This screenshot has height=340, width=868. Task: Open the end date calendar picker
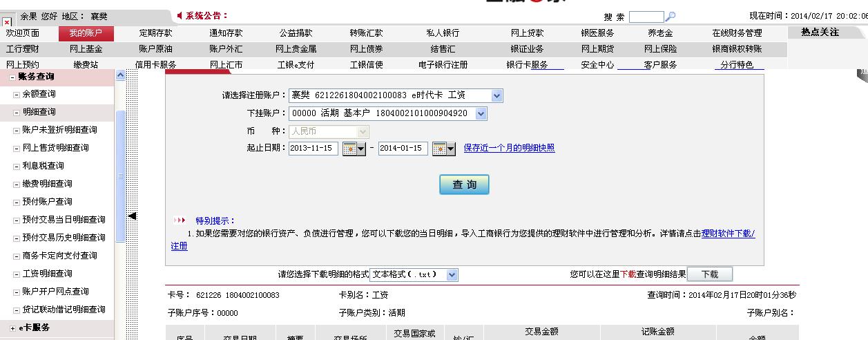443,149
